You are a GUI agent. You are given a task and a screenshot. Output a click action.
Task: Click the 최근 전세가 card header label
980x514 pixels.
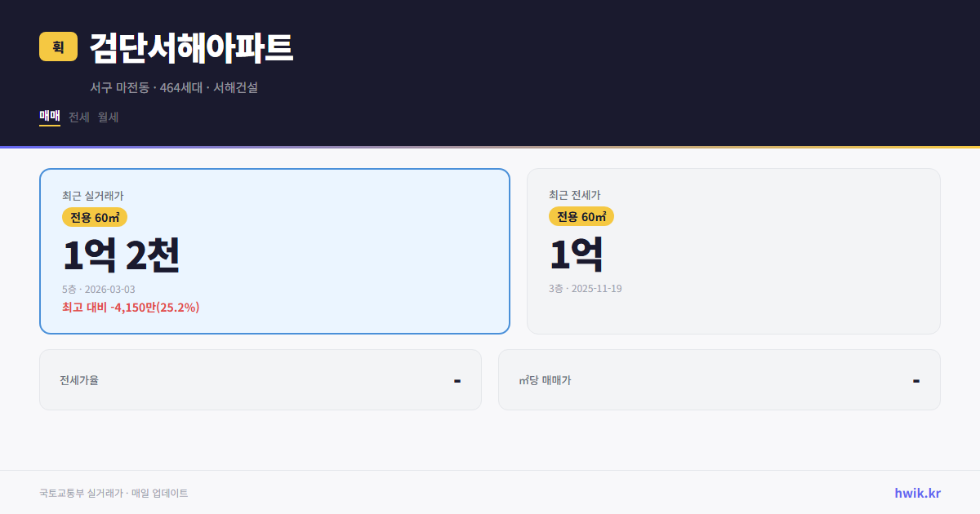pos(577,196)
